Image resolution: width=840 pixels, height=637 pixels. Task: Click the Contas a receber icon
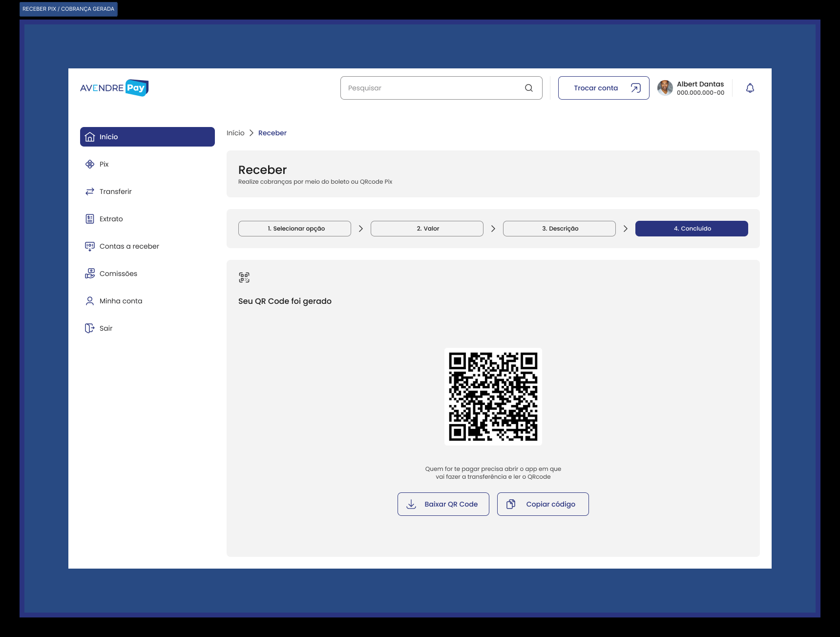coord(90,246)
